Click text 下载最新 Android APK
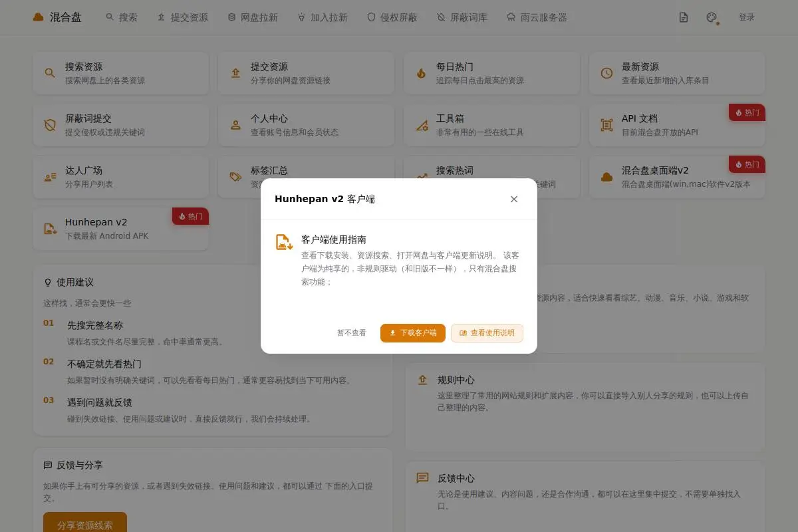 pyautogui.click(x=107, y=236)
